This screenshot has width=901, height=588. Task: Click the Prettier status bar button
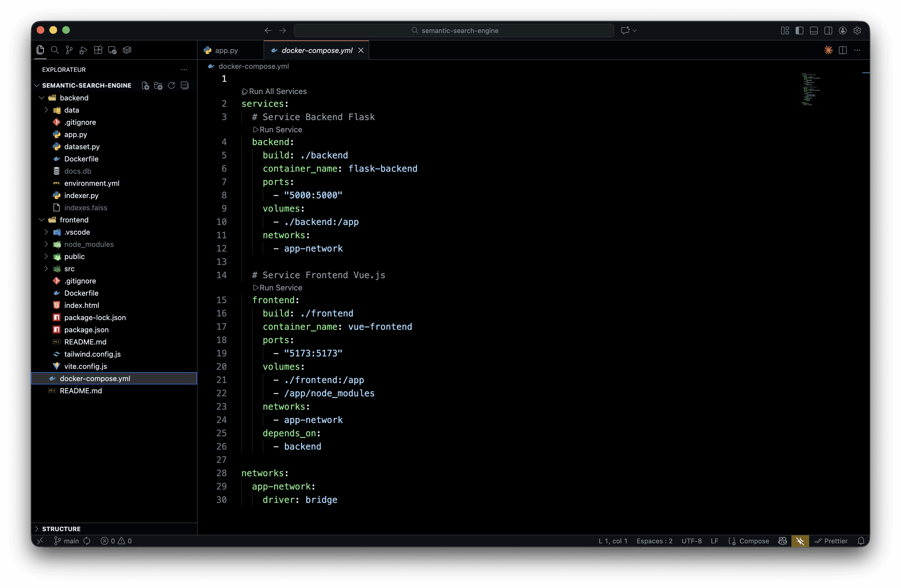coord(831,541)
